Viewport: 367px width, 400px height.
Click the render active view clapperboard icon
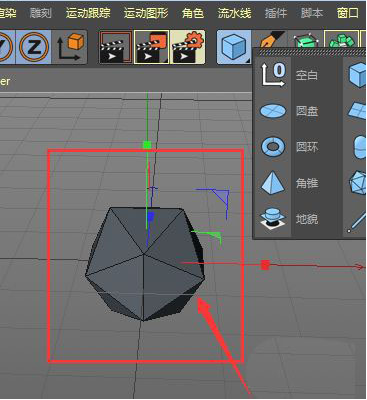[116, 47]
